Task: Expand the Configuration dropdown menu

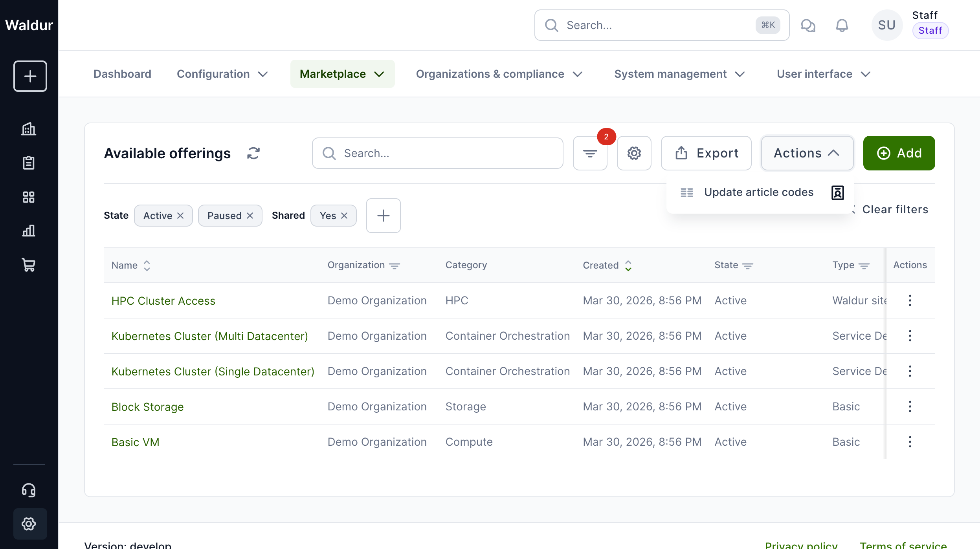Action: [x=222, y=74]
